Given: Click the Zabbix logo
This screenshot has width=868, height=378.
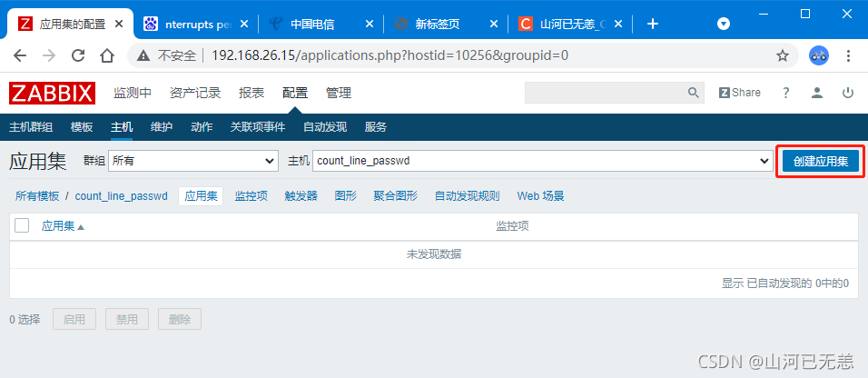Looking at the screenshot, I should [52, 93].
